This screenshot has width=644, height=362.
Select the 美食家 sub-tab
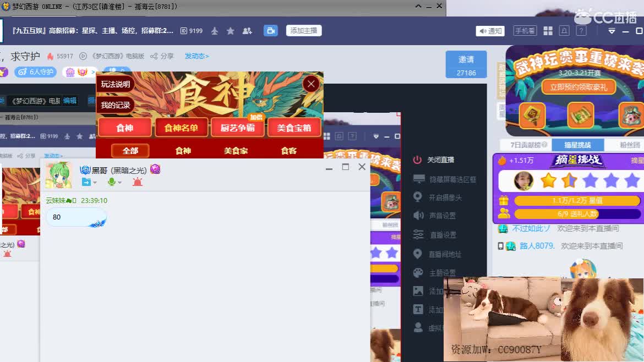[236, 151]
